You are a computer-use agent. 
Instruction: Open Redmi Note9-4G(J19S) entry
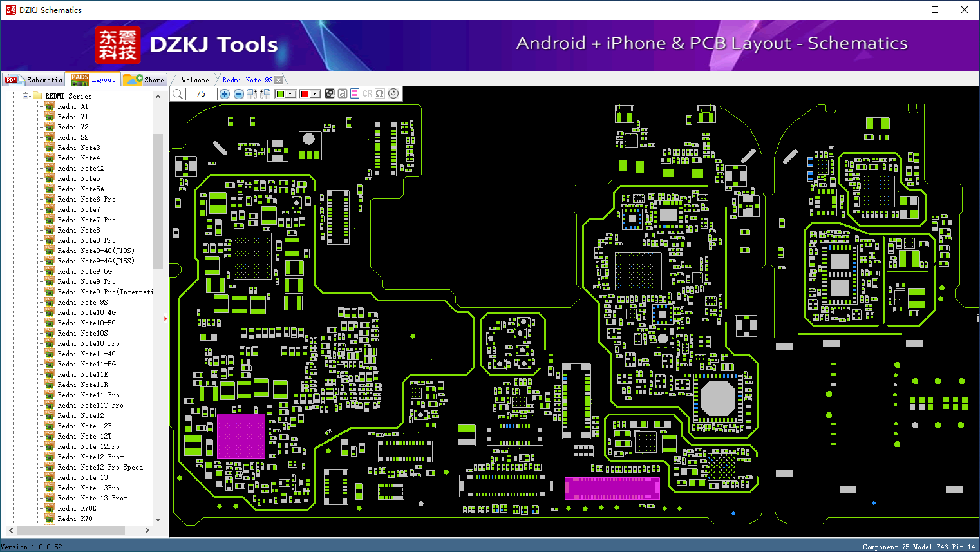coord(96,251)
